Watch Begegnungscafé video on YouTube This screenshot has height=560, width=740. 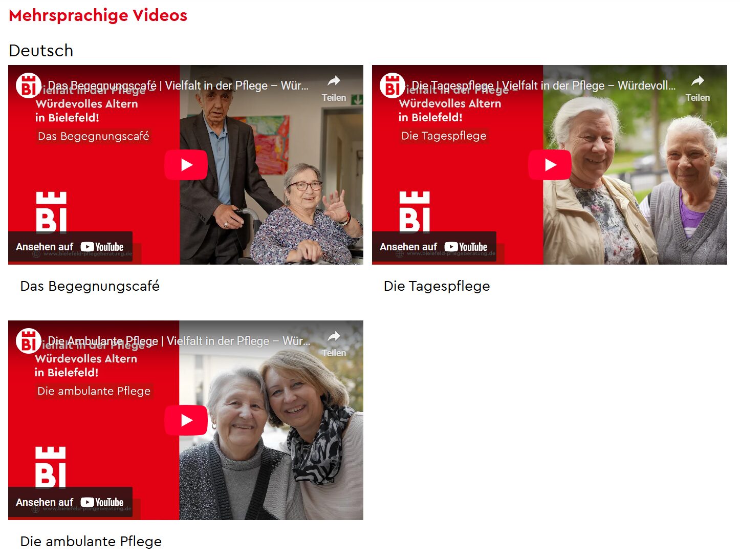pyautogui.click(x=70, y=247)
